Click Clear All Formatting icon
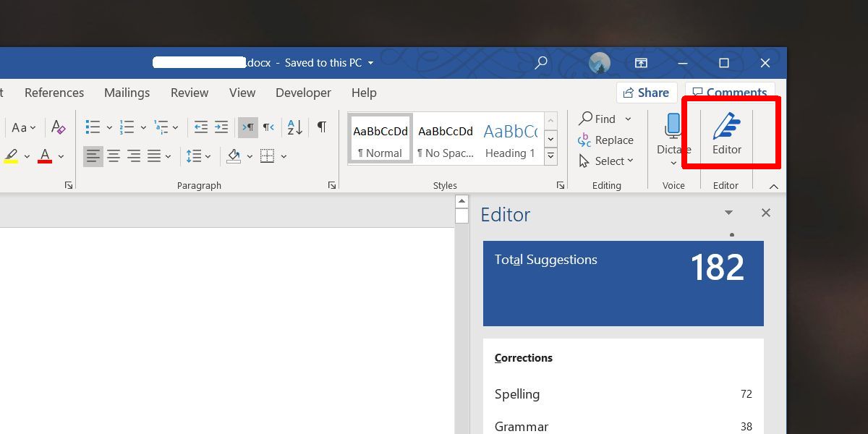 point(59,127)
